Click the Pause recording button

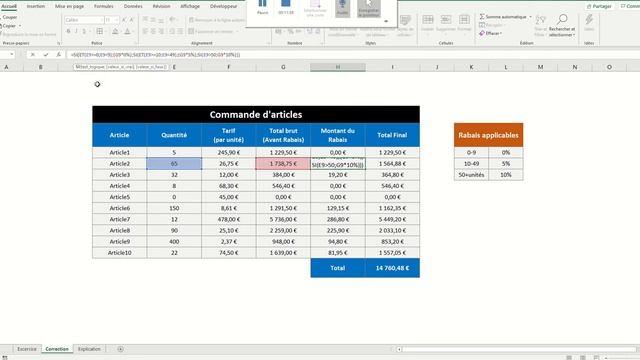[262, 7]
